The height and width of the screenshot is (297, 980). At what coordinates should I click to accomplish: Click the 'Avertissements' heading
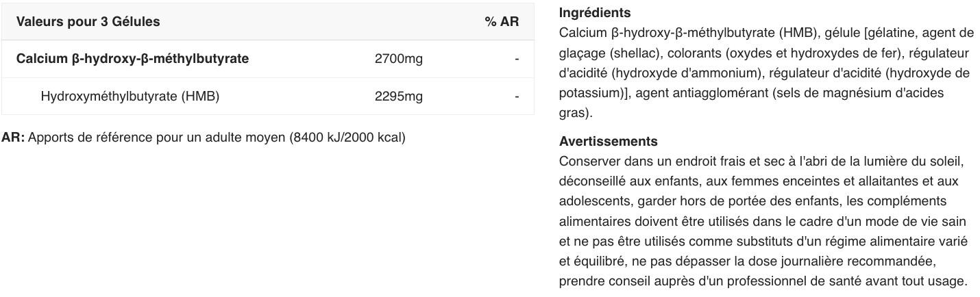point(608,142)
